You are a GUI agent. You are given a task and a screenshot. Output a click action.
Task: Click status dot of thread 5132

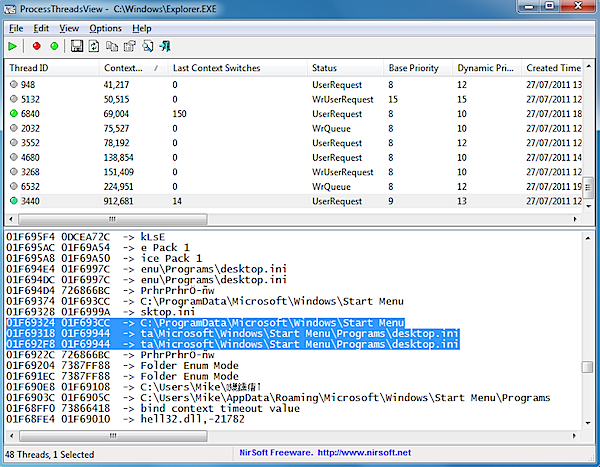click(14, 99)
